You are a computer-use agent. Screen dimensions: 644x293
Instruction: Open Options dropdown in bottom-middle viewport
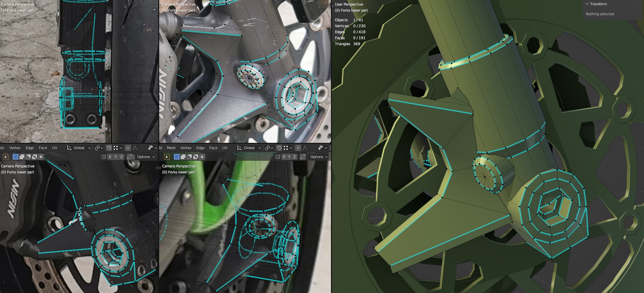pos(319,157)
